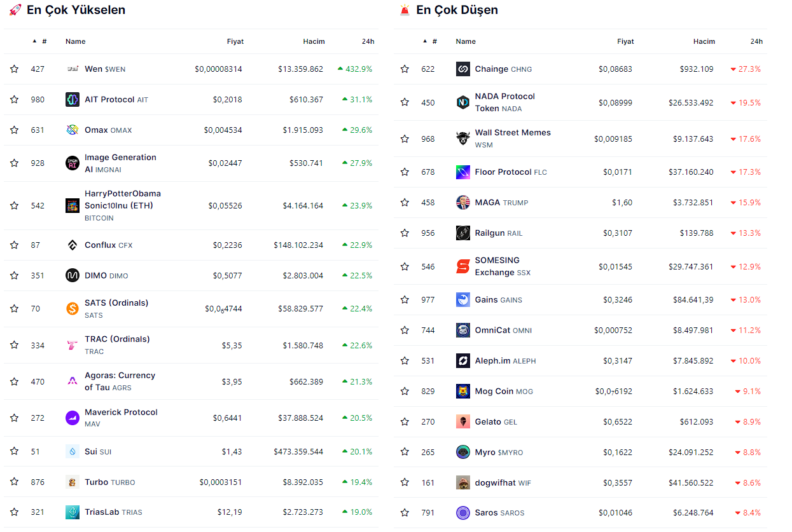Viewport: 792px width, 532px height.
Task: Toggle favorite star for Wen $WEN
Action: click(x=14, y=69)
